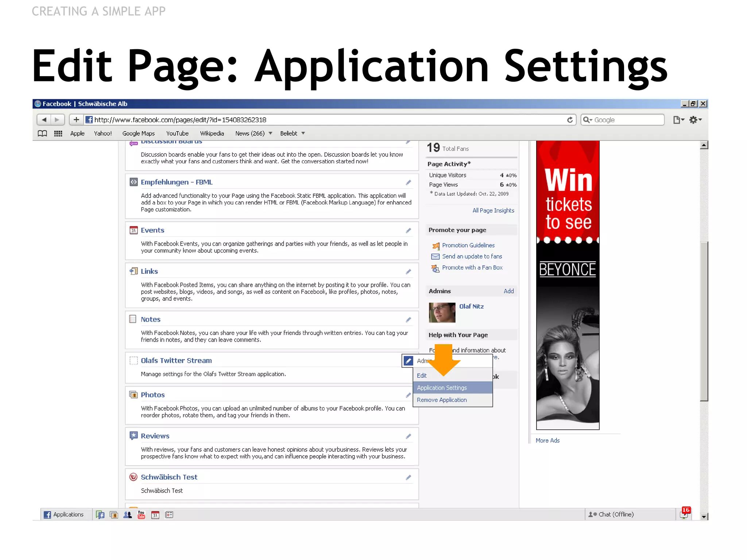This screenshot has height=560, width=747.
Task: Open the Yahoo! bookmark
Action: click(103, 133)
